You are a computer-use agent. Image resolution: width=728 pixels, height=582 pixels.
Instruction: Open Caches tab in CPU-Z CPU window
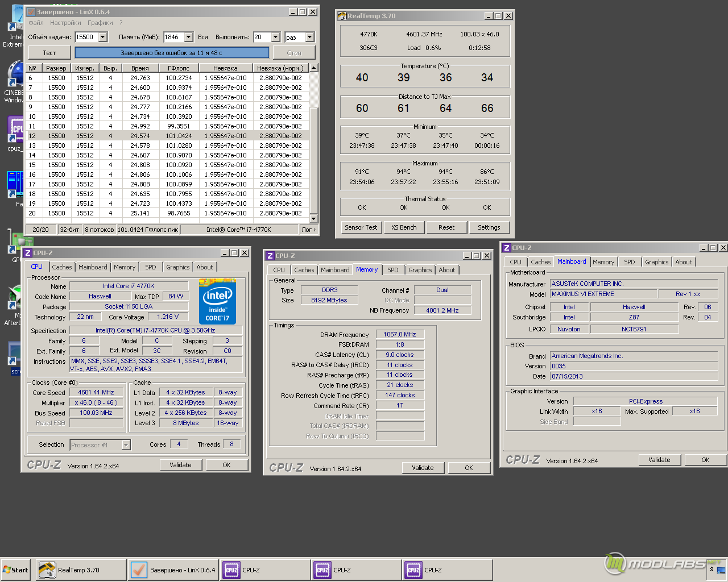click(62, 267)
